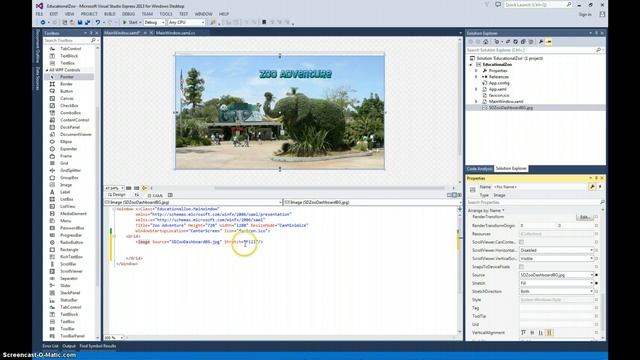Switch to the Design view tab

(117, 195)
